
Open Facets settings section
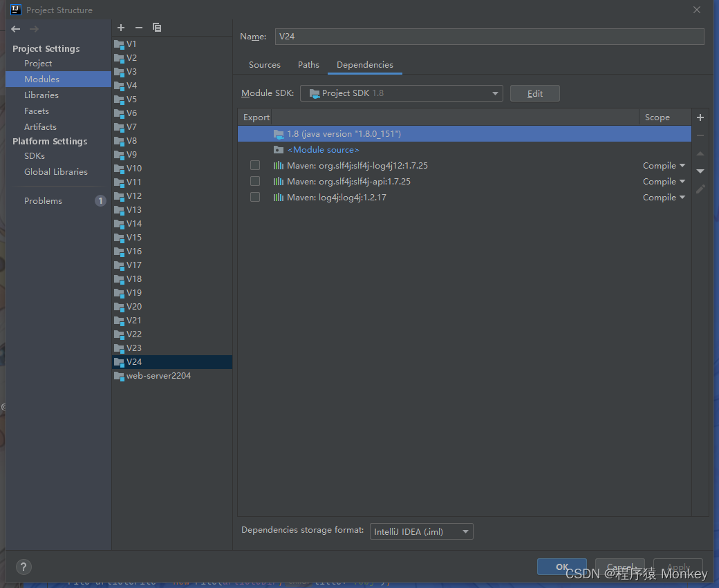[36, 111]
